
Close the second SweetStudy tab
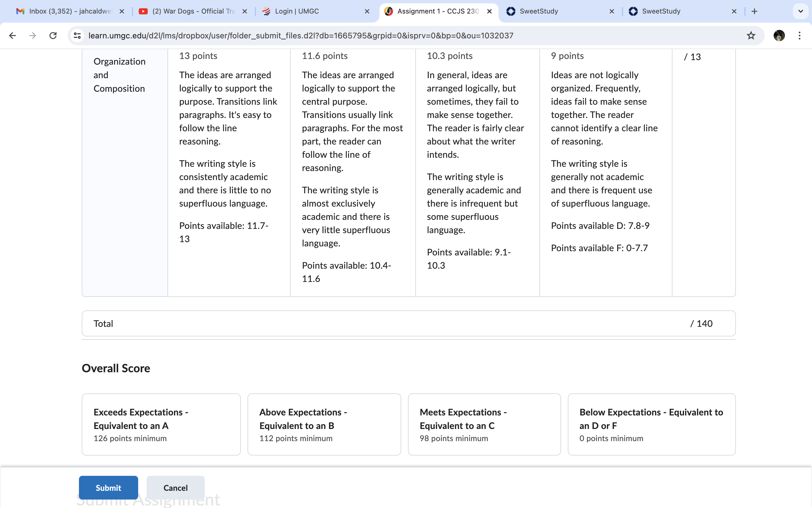tap(734, 11)
